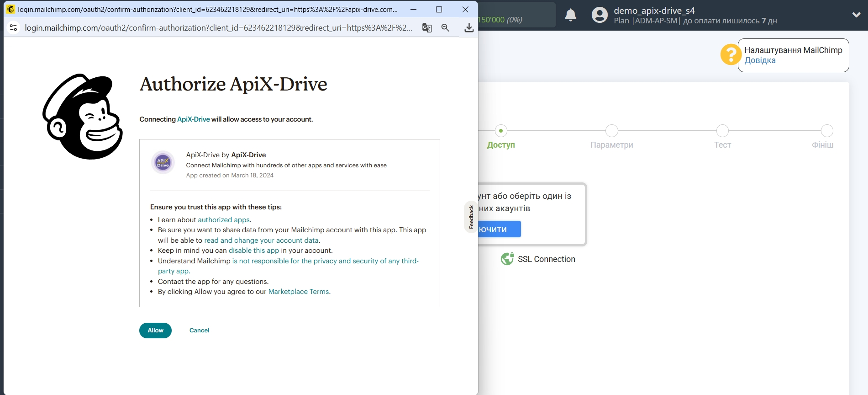Click the site information icon beside URL
The width and height of the screenshot is (868, 395).
point(13,28)
